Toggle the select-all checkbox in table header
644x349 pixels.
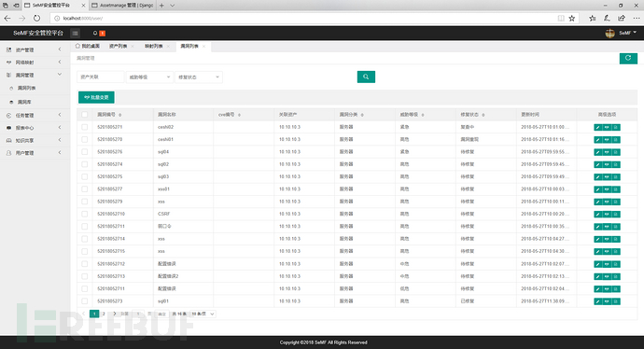point(85,115)
